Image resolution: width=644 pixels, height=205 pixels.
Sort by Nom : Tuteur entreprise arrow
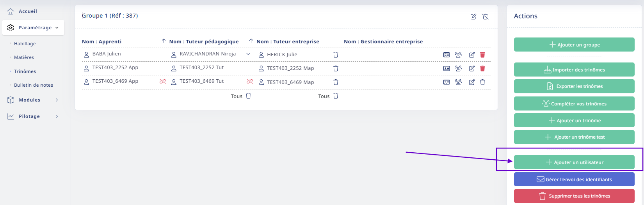point(251,41)
